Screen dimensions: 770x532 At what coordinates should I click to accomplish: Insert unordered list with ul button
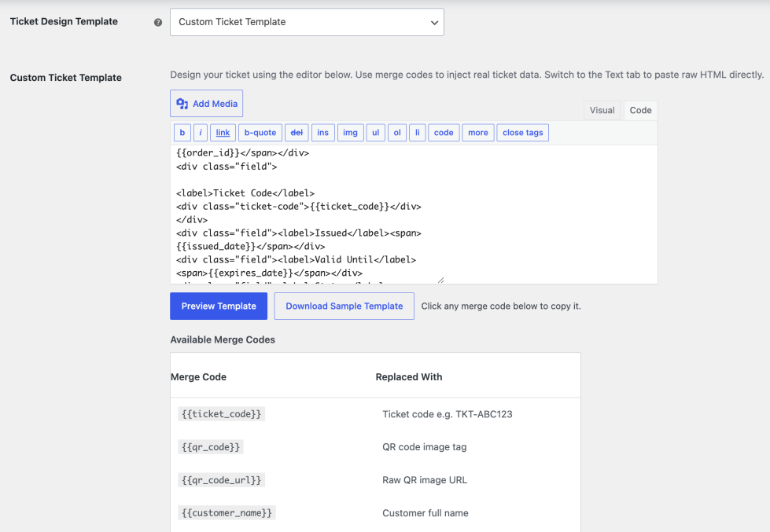click(x=376, y=133)
